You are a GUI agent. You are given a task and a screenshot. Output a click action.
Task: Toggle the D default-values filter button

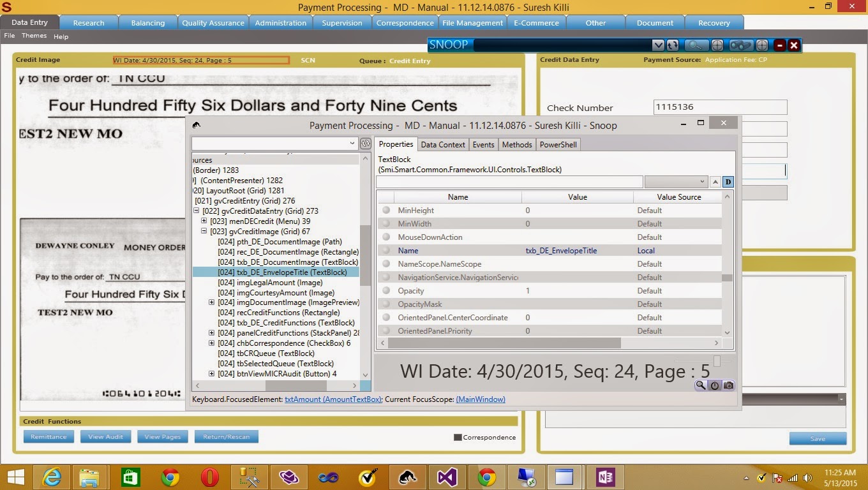click(x=728, y=182)
